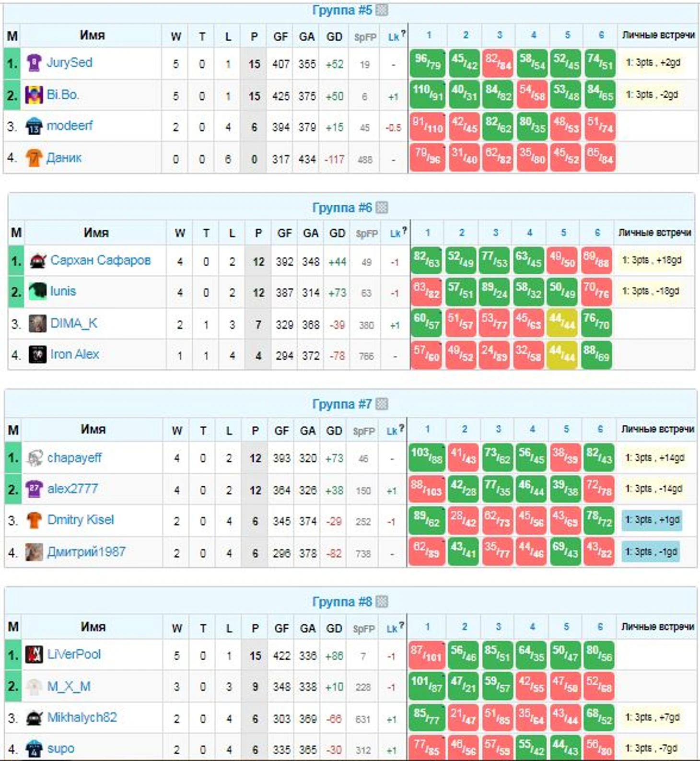
Task: Click yellow 44/44 draw result for DIMA_K
Action: coord(562,324)
